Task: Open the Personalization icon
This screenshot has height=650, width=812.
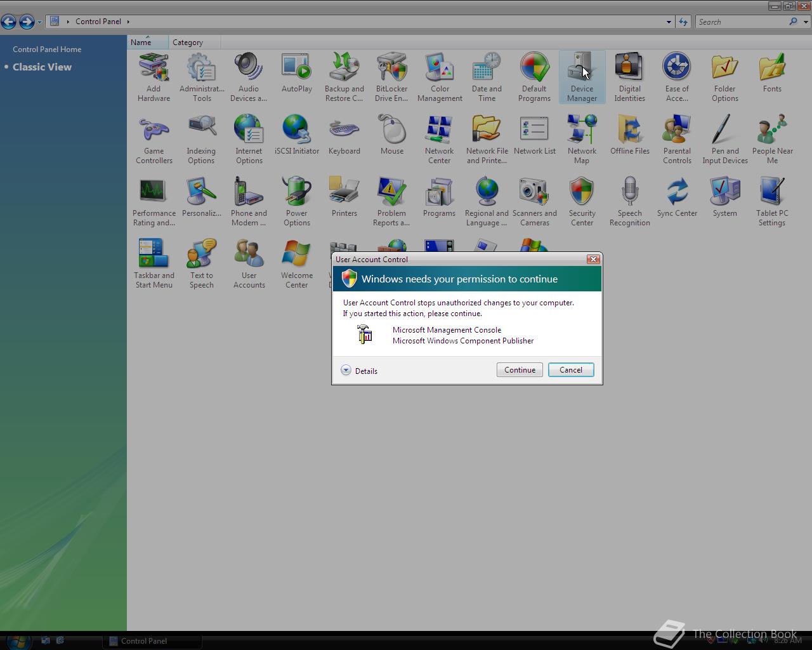Action: pos(201,198)
